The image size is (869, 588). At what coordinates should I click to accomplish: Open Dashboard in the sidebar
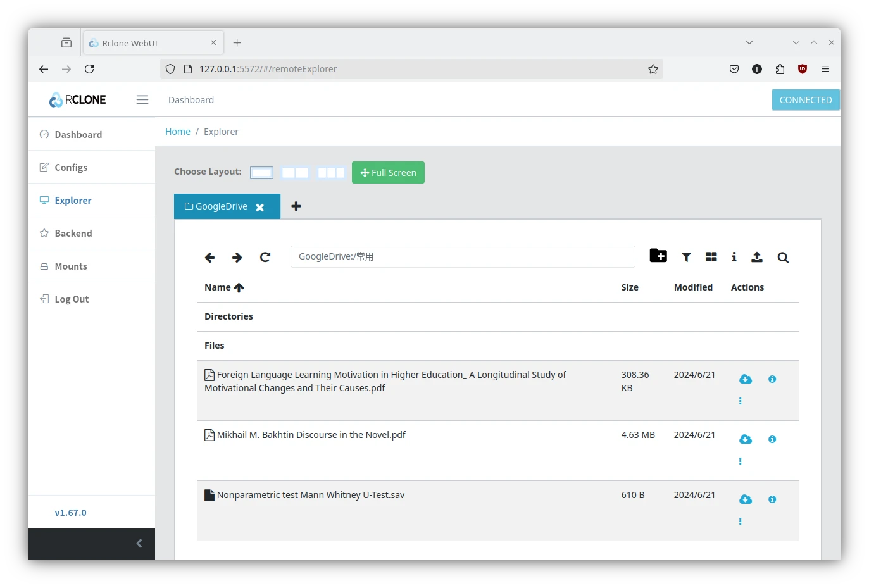[x=92, y=134]
